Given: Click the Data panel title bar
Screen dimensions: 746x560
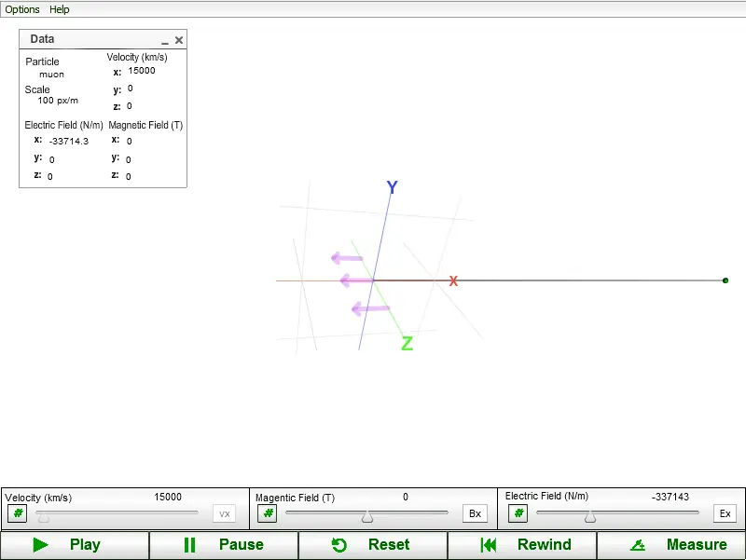Looking at the screenshot, I should point(103,39).
